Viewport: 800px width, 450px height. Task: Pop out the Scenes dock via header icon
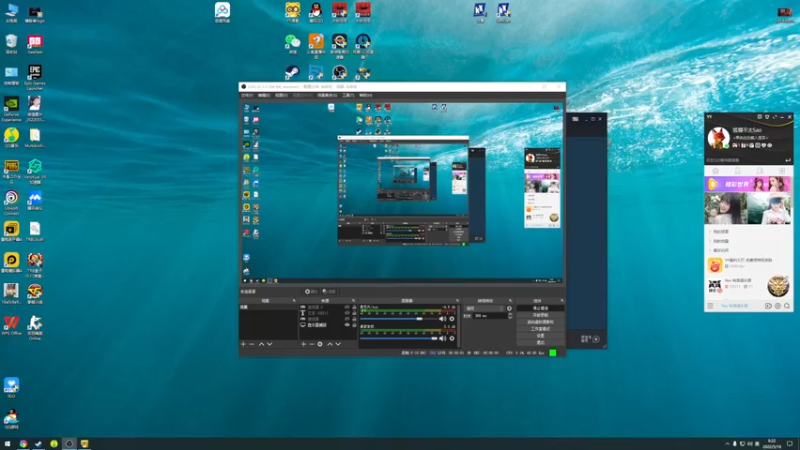pos(294,301)
